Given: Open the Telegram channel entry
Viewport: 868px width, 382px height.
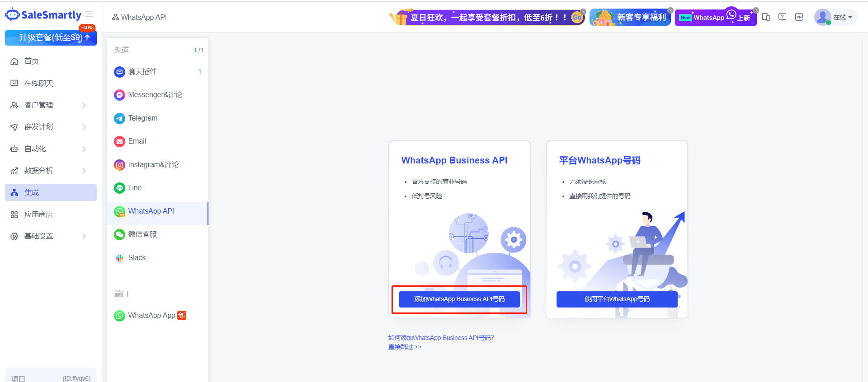Looking at the screenshot, I should coord(157,118).
